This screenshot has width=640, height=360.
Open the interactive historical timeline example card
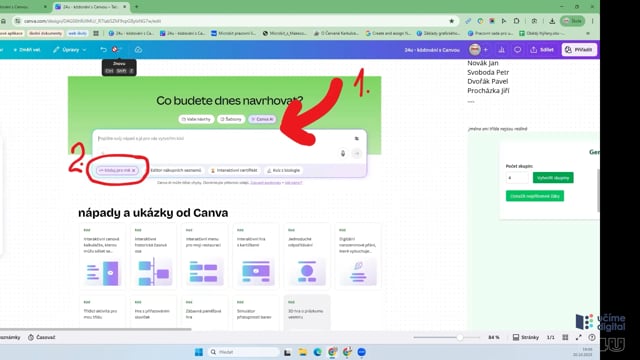[x=153, y=256]
